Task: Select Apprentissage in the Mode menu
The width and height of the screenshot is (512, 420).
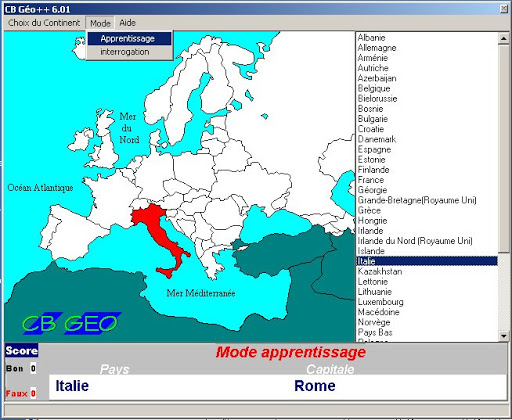Action: coord(129,39)
